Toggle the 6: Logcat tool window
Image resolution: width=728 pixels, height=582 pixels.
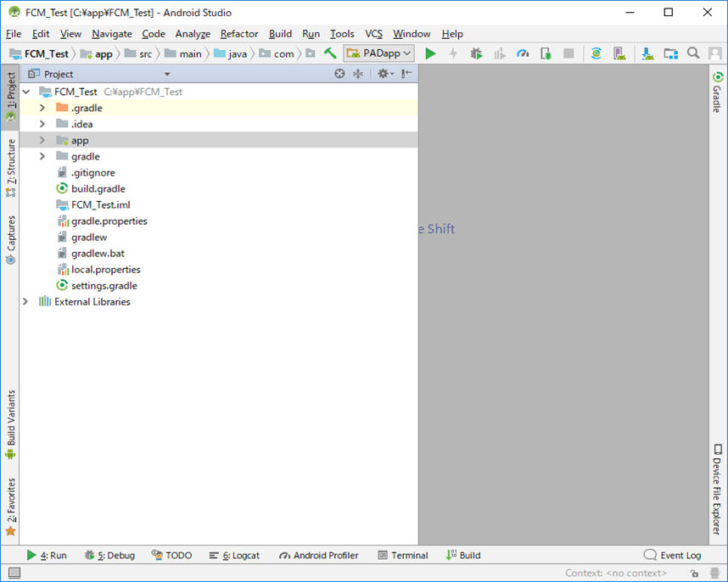click(x=234, y=556)
